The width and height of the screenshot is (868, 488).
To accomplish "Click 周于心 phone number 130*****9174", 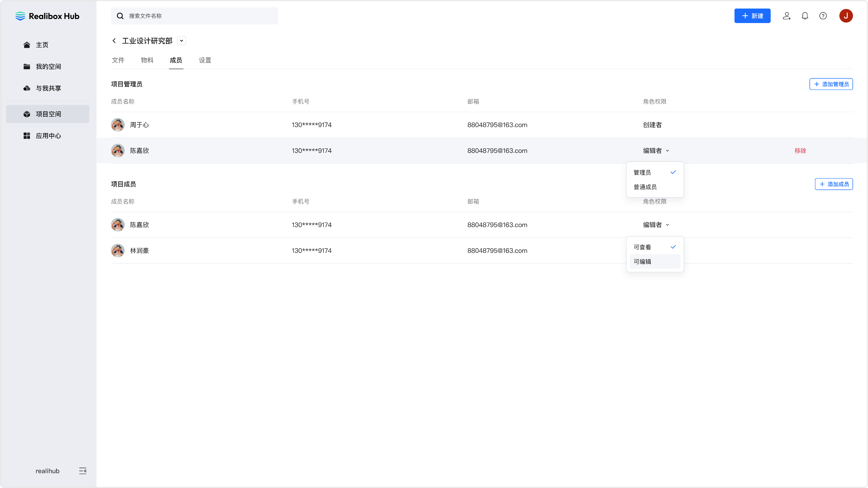I will (x=312, y=125).
